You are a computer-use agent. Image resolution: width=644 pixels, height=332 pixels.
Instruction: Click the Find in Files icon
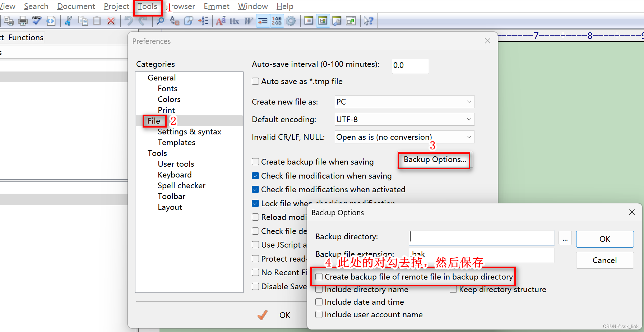[189, 21]
